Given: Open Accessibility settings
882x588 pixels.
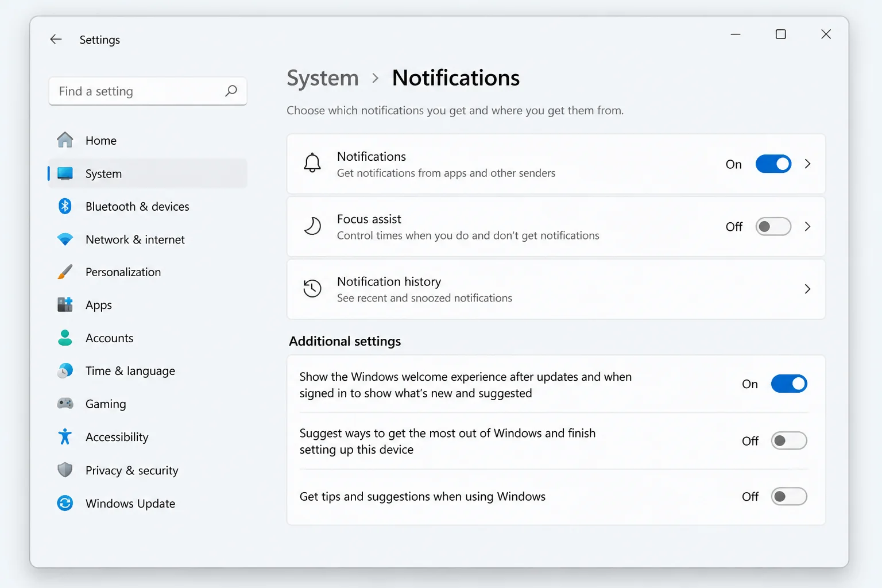Looking at the screenshot, I should 148,437.
